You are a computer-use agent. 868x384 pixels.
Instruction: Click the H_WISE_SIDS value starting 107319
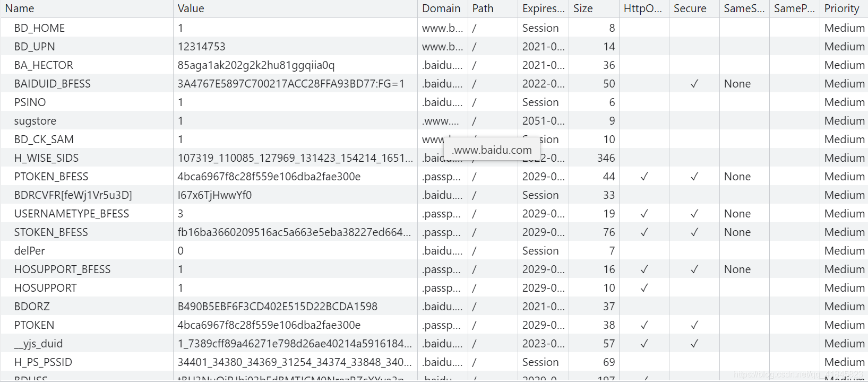295,158
